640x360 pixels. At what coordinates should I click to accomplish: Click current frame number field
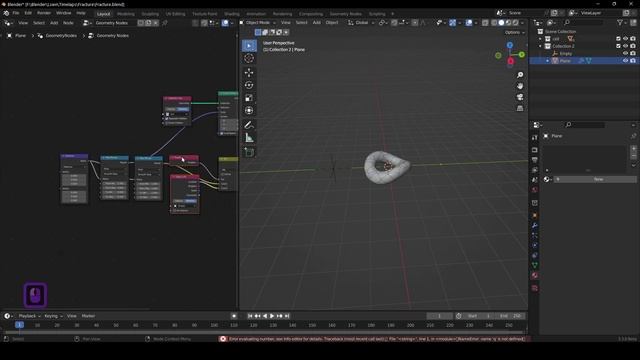click(x=440, y=316)
